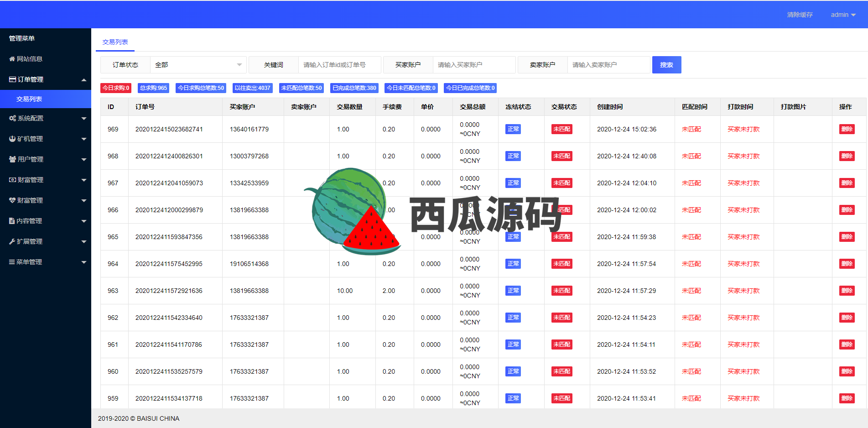Click the 今日求购:0 badge
Image resolution: width=868 pixels, height=428 pixels.
(116, 88)
